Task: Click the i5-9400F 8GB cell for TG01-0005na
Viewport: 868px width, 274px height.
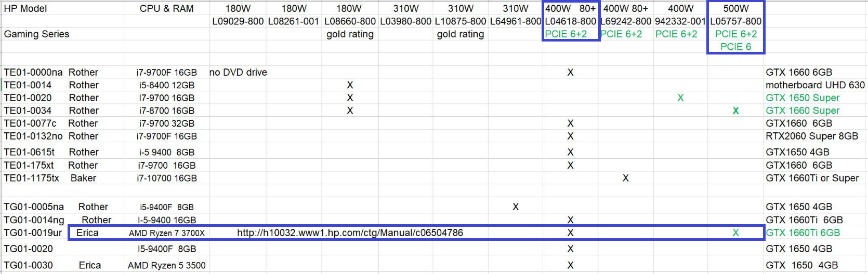Action: (166, 207)
